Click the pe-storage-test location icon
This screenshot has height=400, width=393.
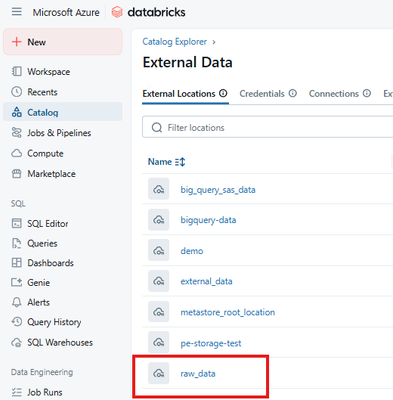point(159,343)
